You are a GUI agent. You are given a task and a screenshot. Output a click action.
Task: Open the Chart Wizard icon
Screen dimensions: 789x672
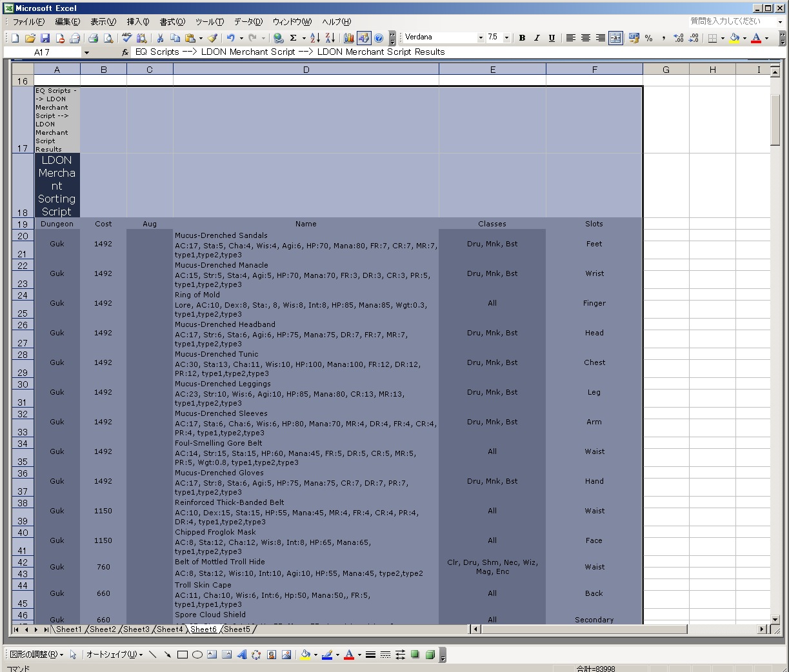(348, 38)
